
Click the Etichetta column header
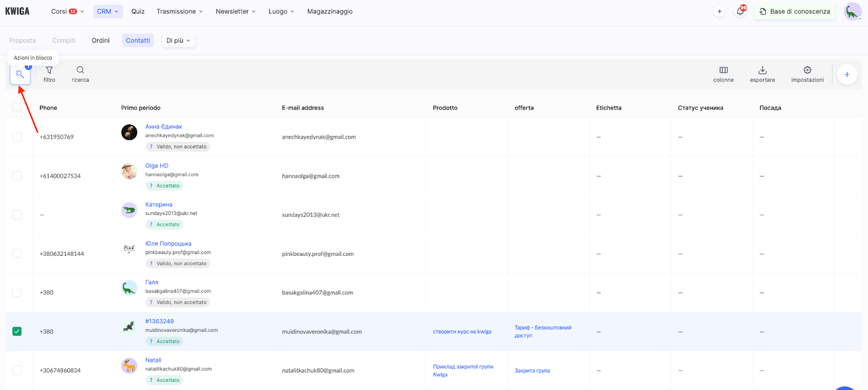pyautogui.click(x=609, y=108)
